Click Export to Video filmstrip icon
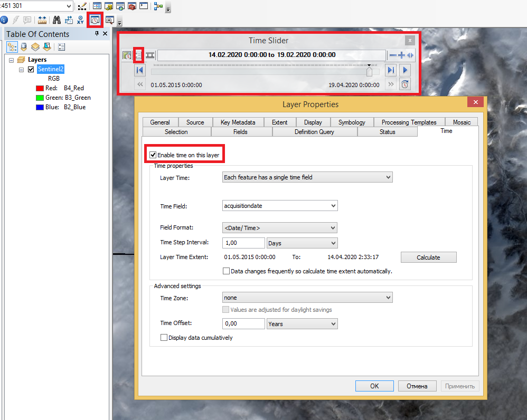 [150, 55]
